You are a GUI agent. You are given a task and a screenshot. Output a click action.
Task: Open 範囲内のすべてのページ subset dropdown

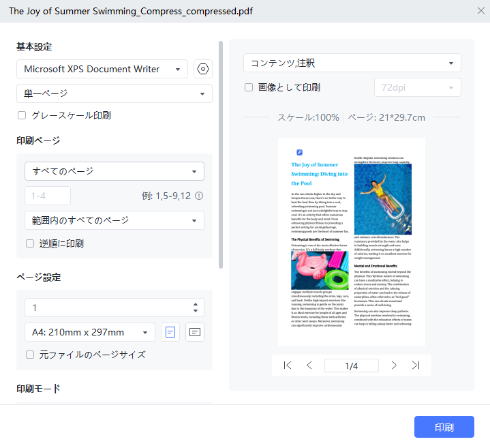pos(114,220)
